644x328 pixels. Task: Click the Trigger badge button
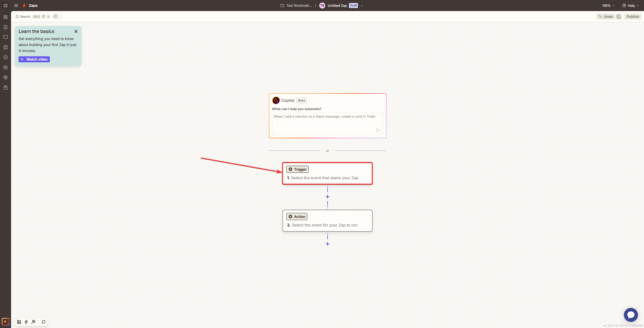click(297, 169)
